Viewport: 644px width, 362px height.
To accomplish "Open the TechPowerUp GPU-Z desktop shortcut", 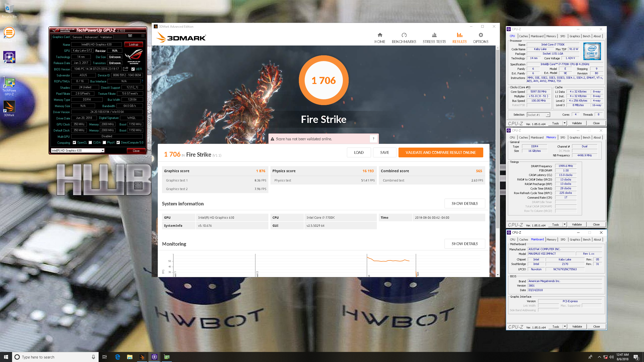I will tap(9, 87).
